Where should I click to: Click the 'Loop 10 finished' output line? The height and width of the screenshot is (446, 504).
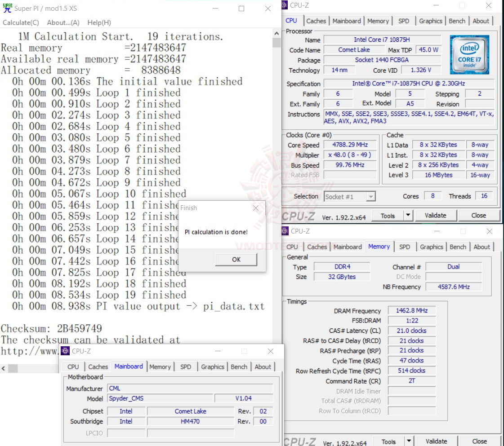coord(99,194)
